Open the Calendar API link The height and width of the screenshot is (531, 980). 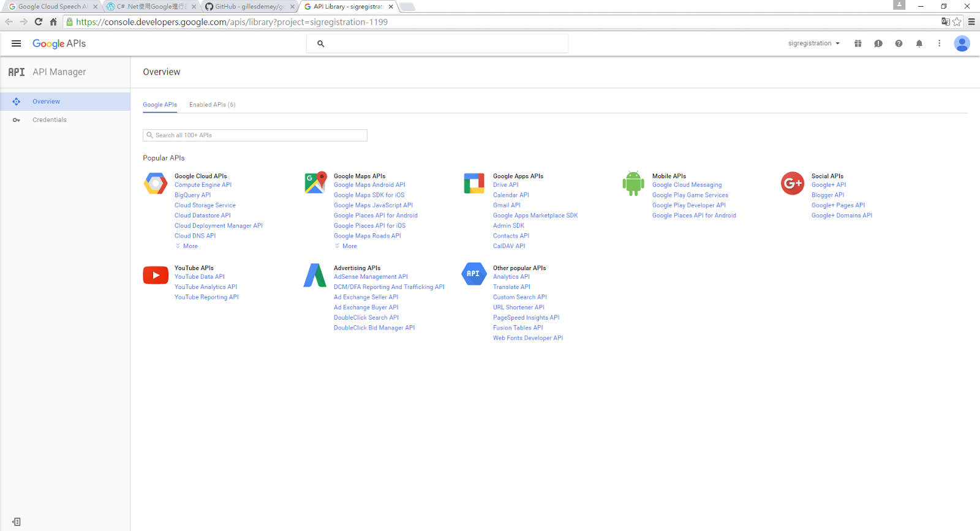tap(511, 195)
